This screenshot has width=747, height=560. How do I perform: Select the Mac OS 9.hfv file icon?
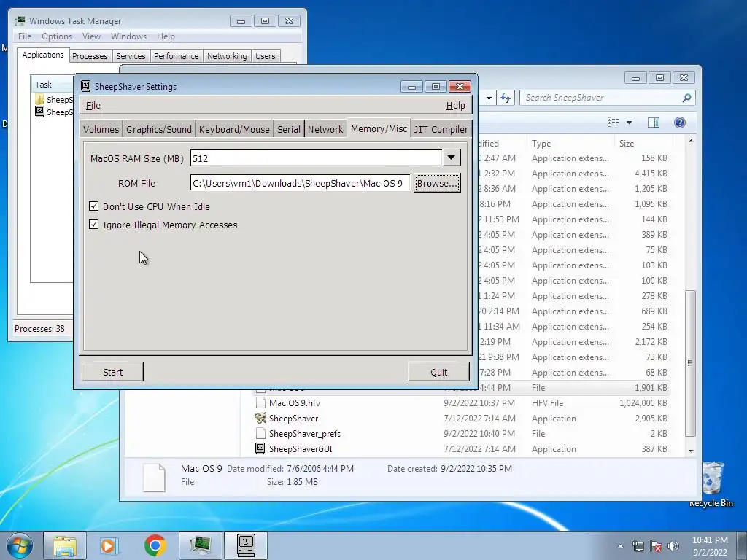(x=260, y=402)
